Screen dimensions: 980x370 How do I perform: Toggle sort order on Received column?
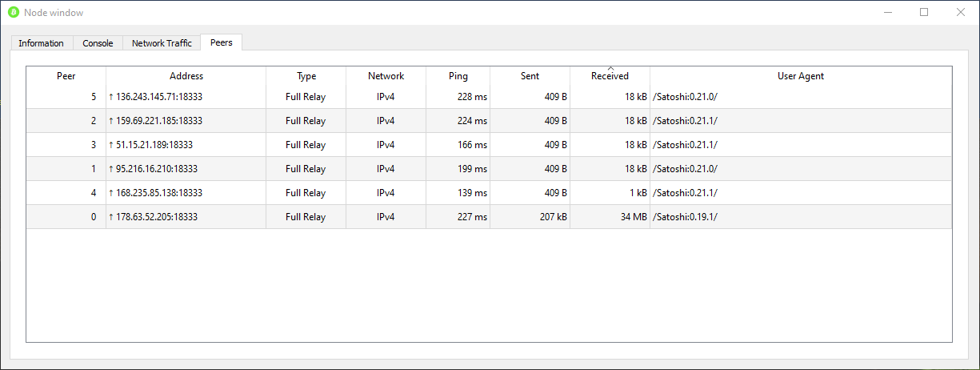pyautogui.click(x=610, y=76)
